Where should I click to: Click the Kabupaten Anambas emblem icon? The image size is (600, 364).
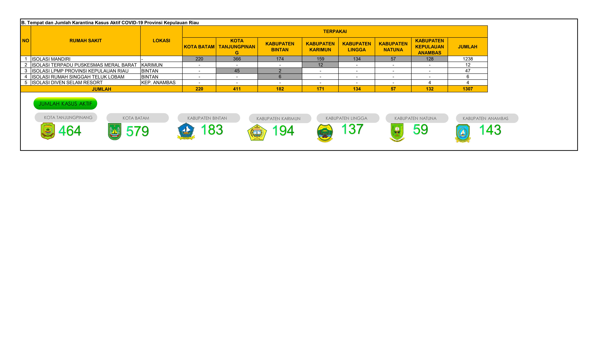pyautogui.click(x=463, y=133)
